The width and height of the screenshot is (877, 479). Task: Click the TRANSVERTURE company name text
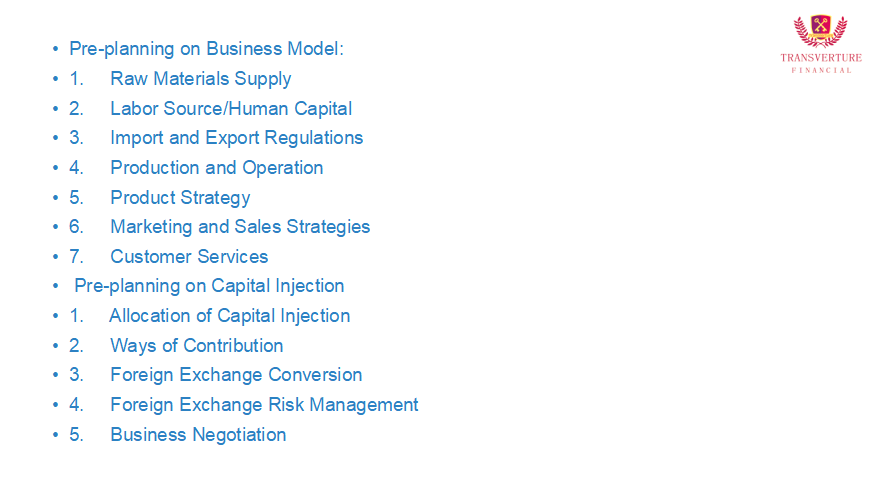(820, 59)
